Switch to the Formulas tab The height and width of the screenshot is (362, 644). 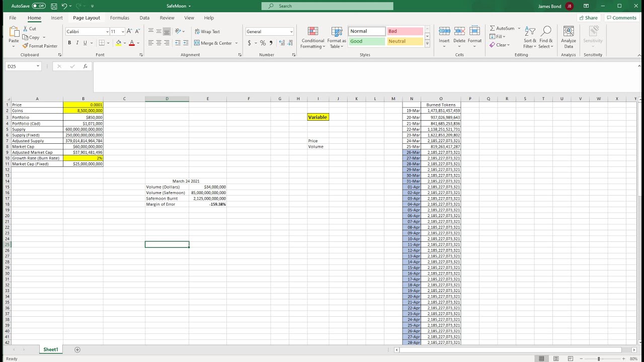pos(120,18)
